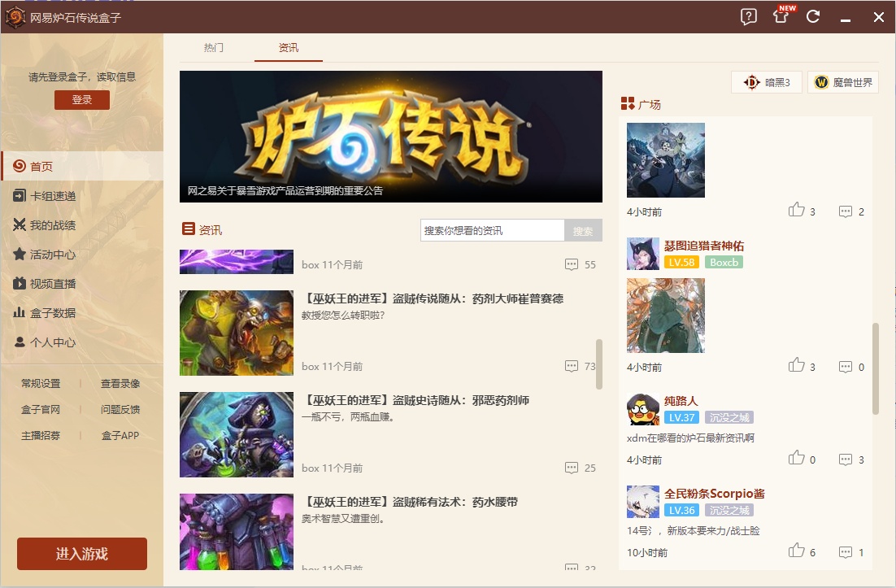The width and height of the screenshot is (896, 588).
Task: Open the help question-mark icon in title bar
Action: pos(748,16)
